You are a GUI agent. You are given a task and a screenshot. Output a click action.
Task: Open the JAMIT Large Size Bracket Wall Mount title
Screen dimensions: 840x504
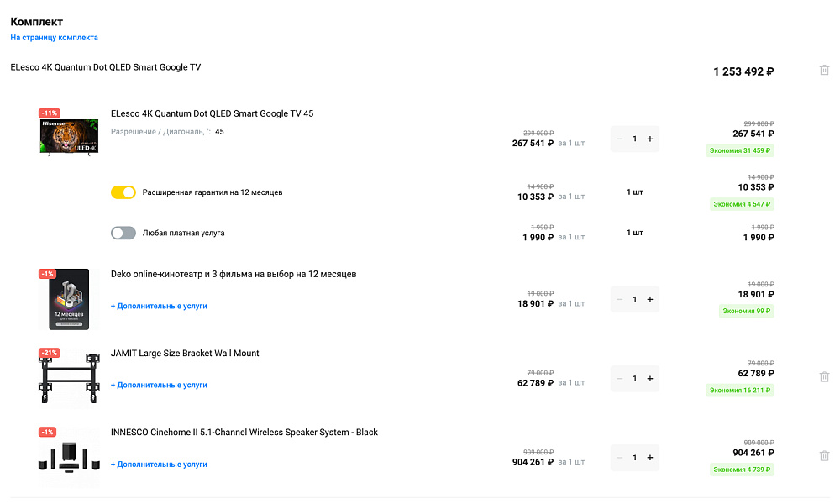click(x=185, y=354)
